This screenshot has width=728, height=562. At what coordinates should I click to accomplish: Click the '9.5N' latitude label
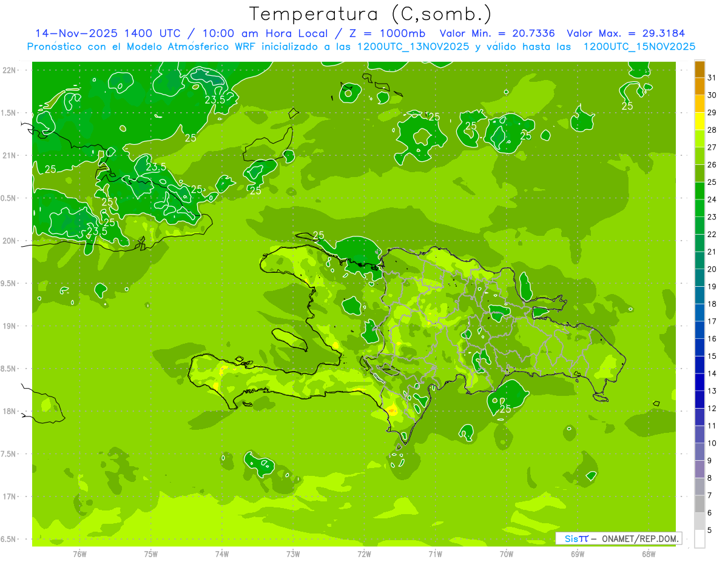(x=9, y=283)
